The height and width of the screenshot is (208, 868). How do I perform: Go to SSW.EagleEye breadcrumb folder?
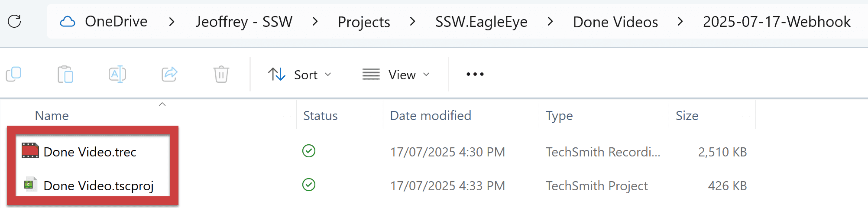481,22
